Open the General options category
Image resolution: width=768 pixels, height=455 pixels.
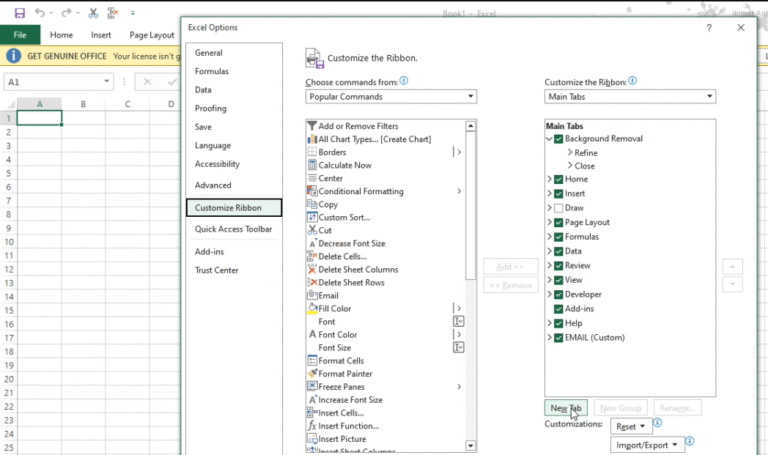click(234, 53)
